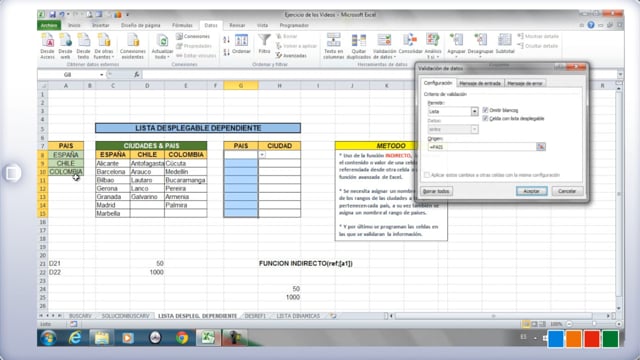This screenshot has height=360, width=640.
Task: Open the Conexiones command in ribbon
Action: (x=193, y=36)
